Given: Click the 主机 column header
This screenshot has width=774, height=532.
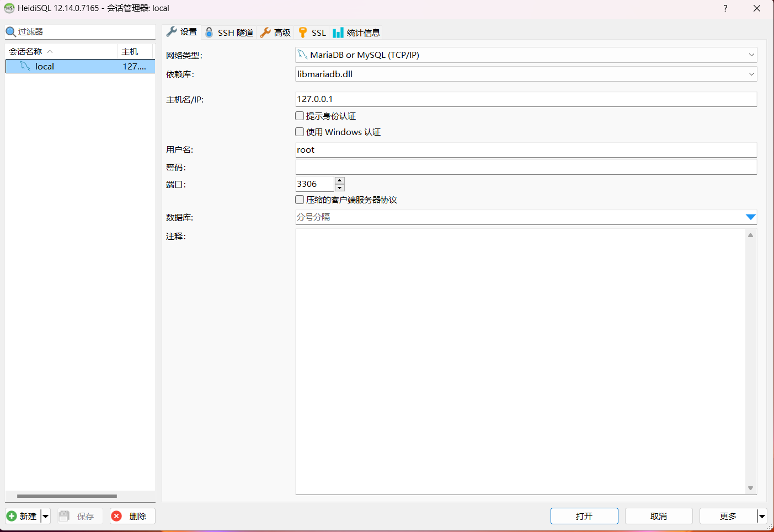Looking at the screenshot, I should 135,51.
